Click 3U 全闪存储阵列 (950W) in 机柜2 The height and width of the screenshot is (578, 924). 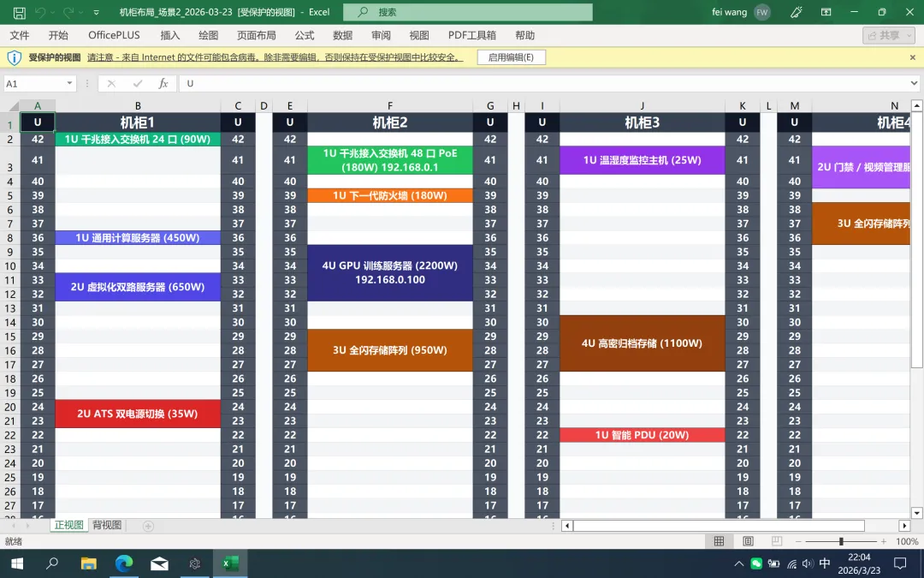390,349
